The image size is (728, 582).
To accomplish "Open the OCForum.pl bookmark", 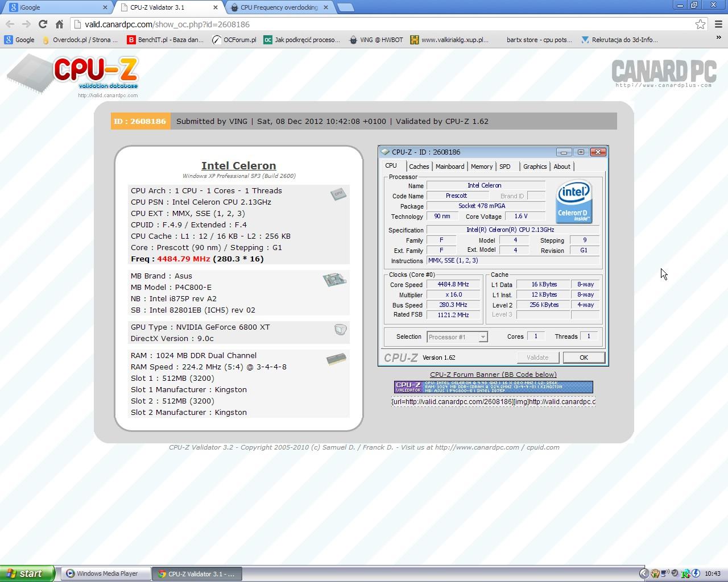I will (x=234, y=40).
